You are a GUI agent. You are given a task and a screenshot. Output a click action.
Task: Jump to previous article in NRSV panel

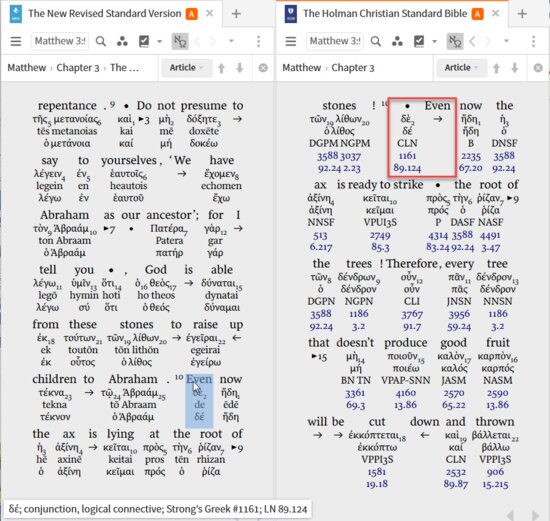221,68
